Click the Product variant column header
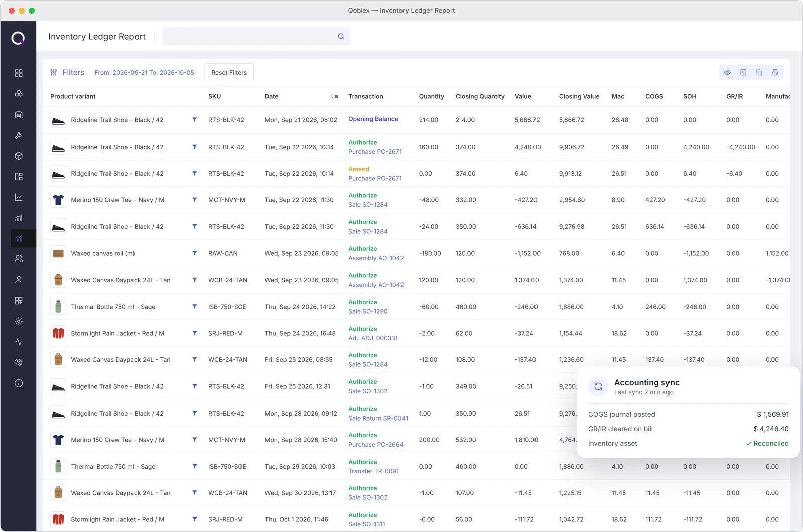The height and width of the screenshot is (532, 803). click(73, 96)
